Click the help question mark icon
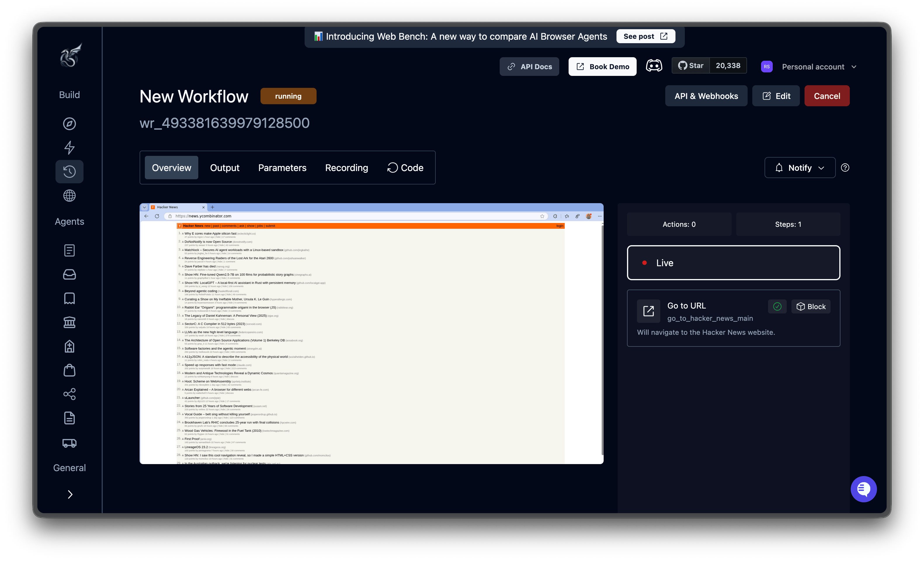The image size is (924, 561). tap(845, 168)
